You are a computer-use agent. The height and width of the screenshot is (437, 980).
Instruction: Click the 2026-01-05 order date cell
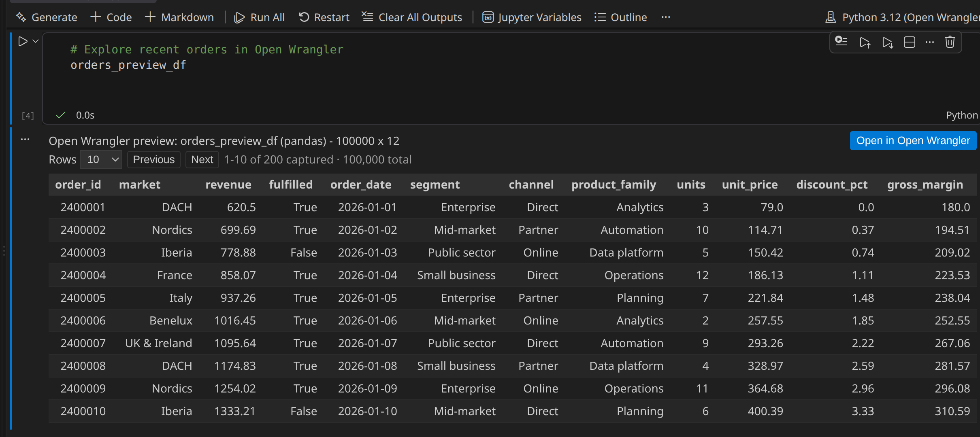(367, 298)
